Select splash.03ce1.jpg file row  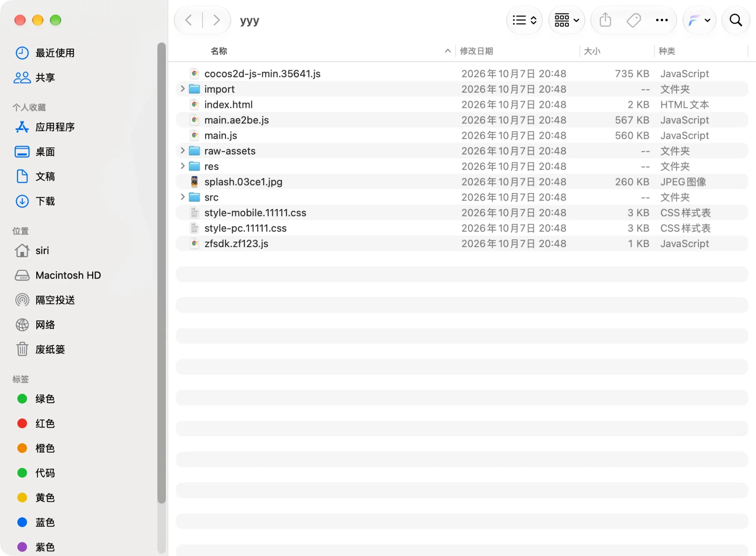pyautogui.click(x=462, y=182)
